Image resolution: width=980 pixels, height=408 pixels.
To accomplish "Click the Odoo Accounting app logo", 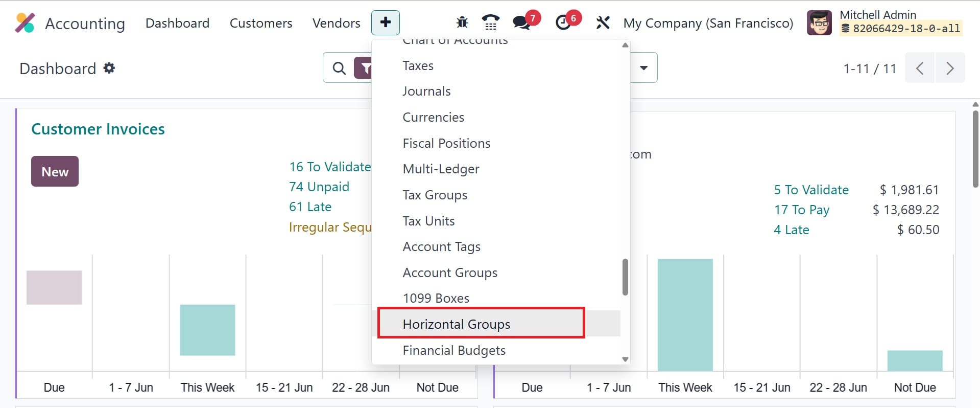I will click(25, 23).
